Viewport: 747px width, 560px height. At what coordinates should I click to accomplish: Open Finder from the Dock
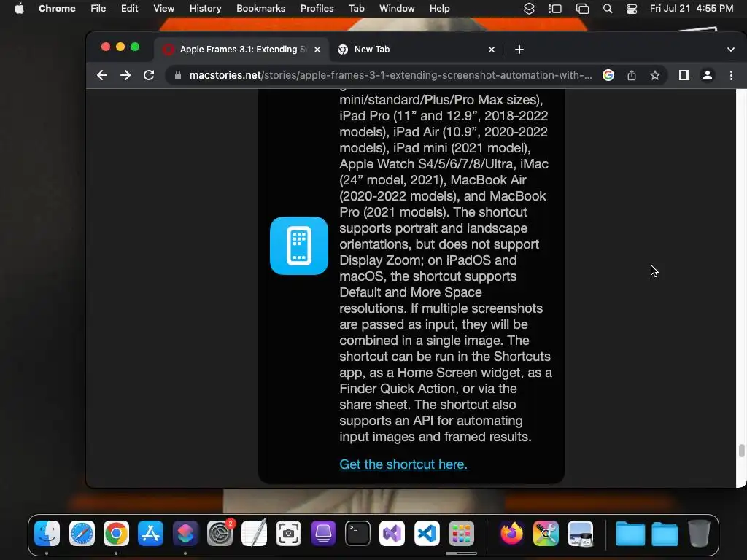click(x=47, y=533)
